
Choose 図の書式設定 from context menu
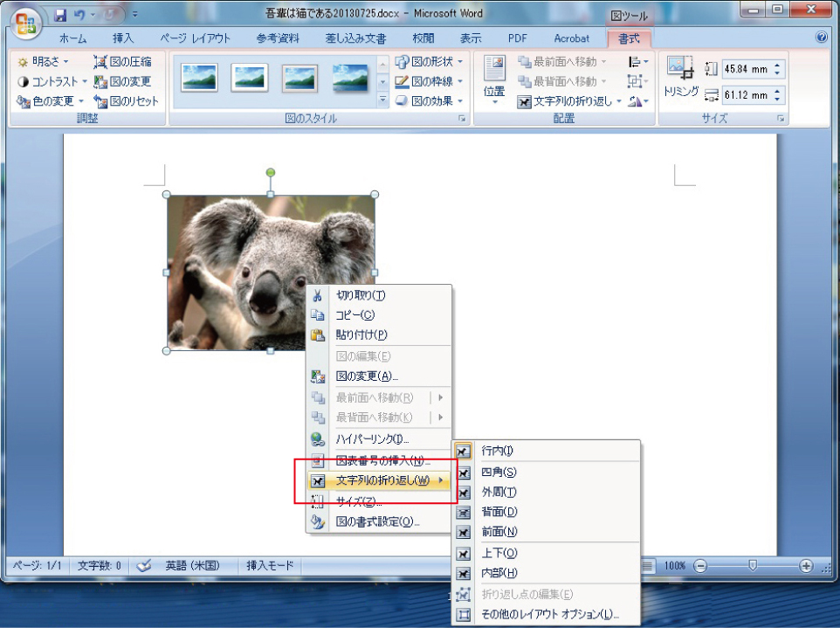click(379, 521)
